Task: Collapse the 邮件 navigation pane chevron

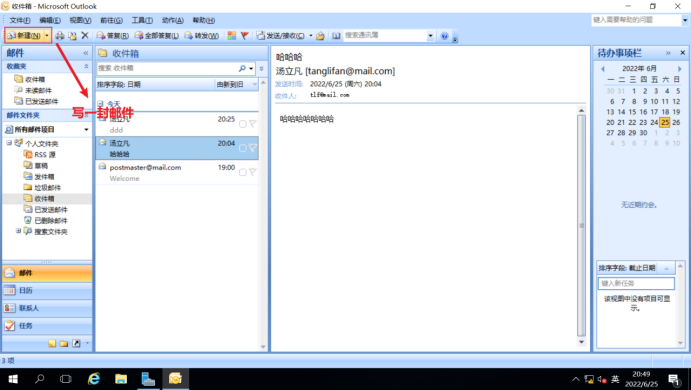Action: (86, 53)
